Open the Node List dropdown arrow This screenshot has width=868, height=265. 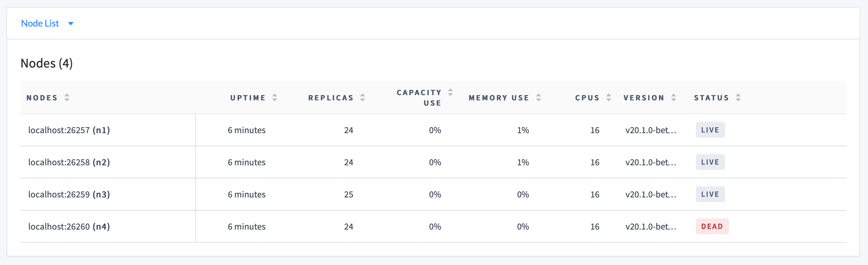pos(71,24)
